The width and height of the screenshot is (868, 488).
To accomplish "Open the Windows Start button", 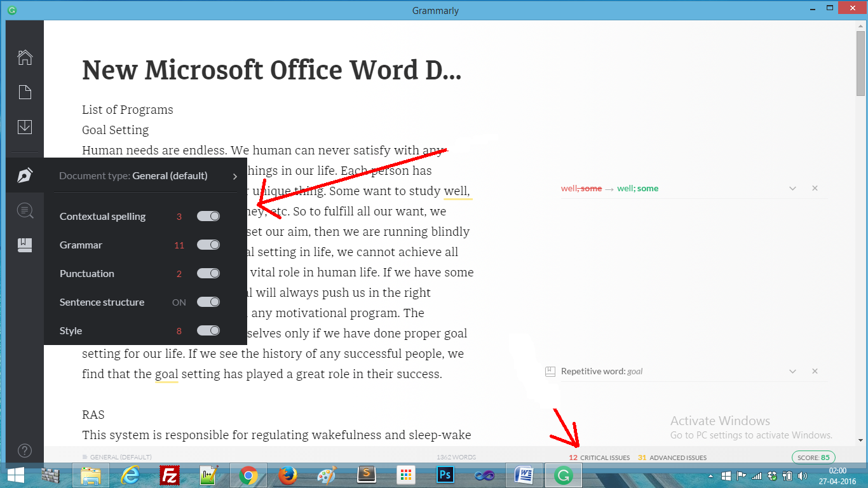I will pyautogui.click(x=16, y=475).
